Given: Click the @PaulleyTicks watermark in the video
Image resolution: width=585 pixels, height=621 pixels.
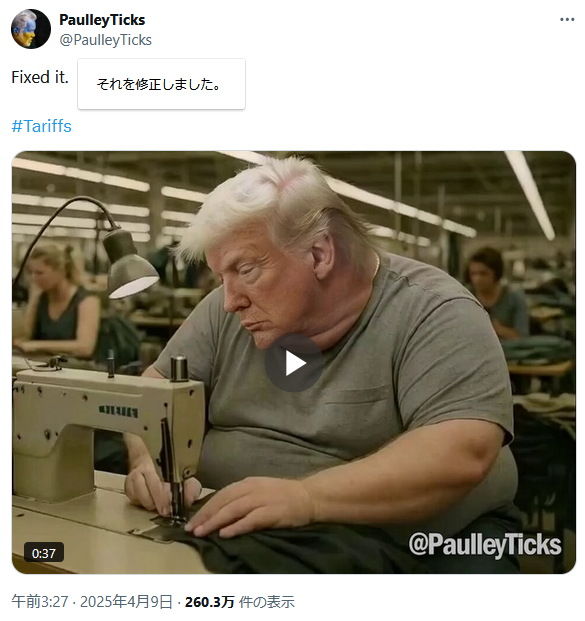Looking at the screenshot, I should click(485, 545).
